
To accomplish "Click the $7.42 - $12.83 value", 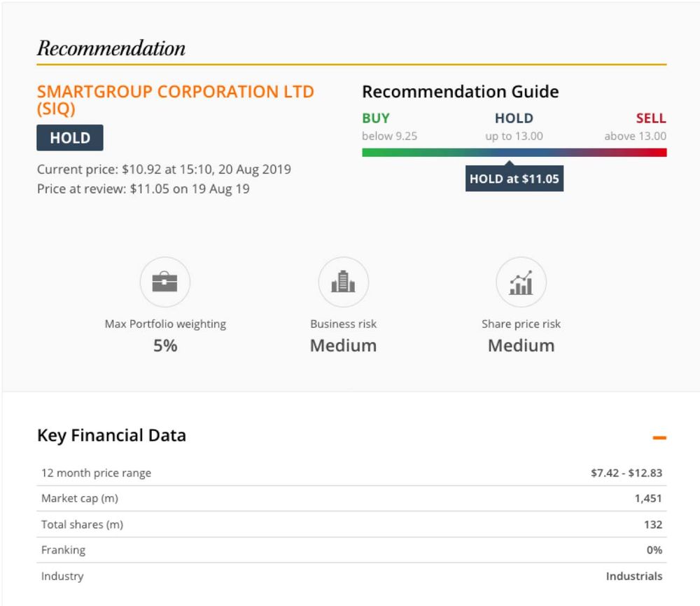I will (626, 473).
